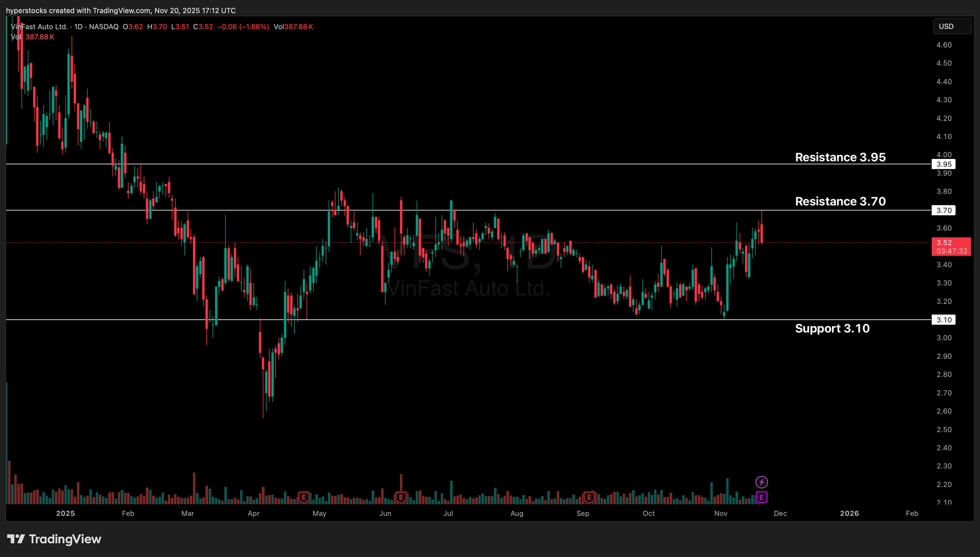Click the red earnings marker near September
Screen dimensions: 980x557
tap(590, 498)
